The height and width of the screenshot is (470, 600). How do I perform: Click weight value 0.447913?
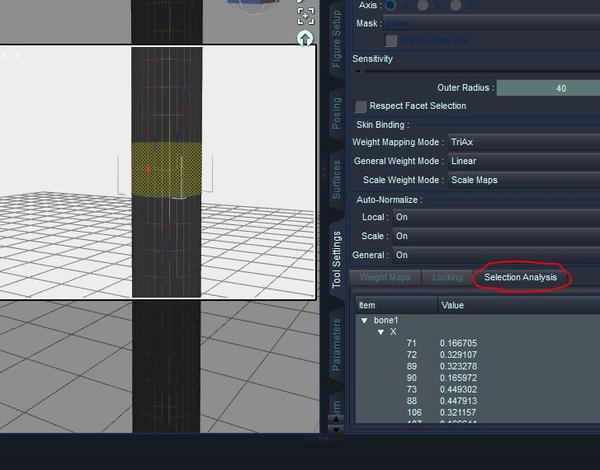tap(458, 401)
